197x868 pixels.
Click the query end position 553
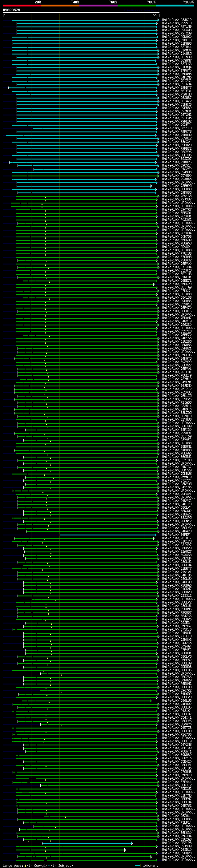tap(155, 15)
